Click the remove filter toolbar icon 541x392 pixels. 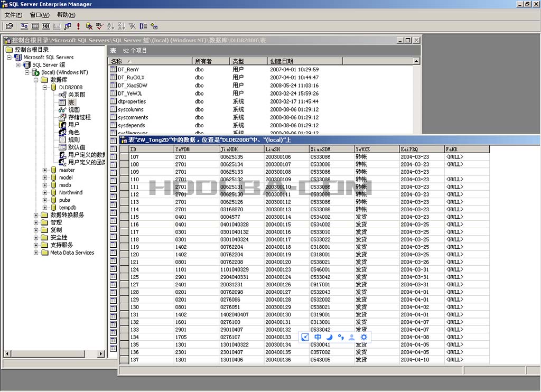pyautogui.click(x=132, y=26)
